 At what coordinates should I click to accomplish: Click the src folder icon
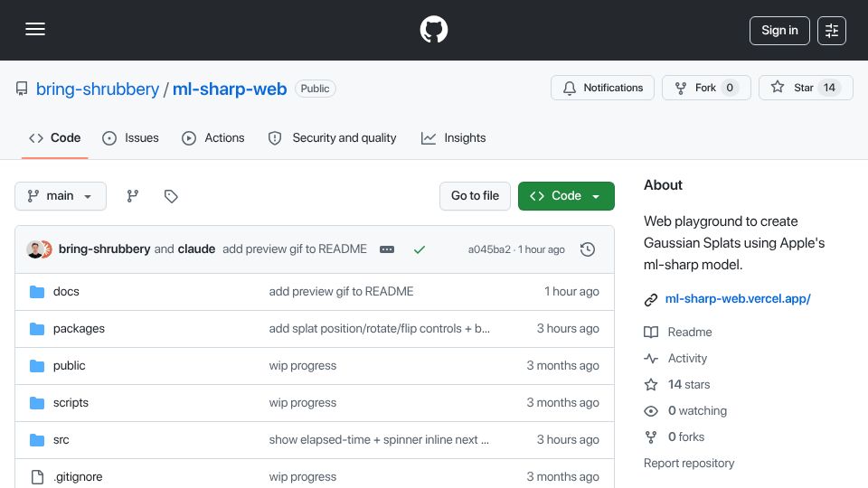[x=37, y=440]
